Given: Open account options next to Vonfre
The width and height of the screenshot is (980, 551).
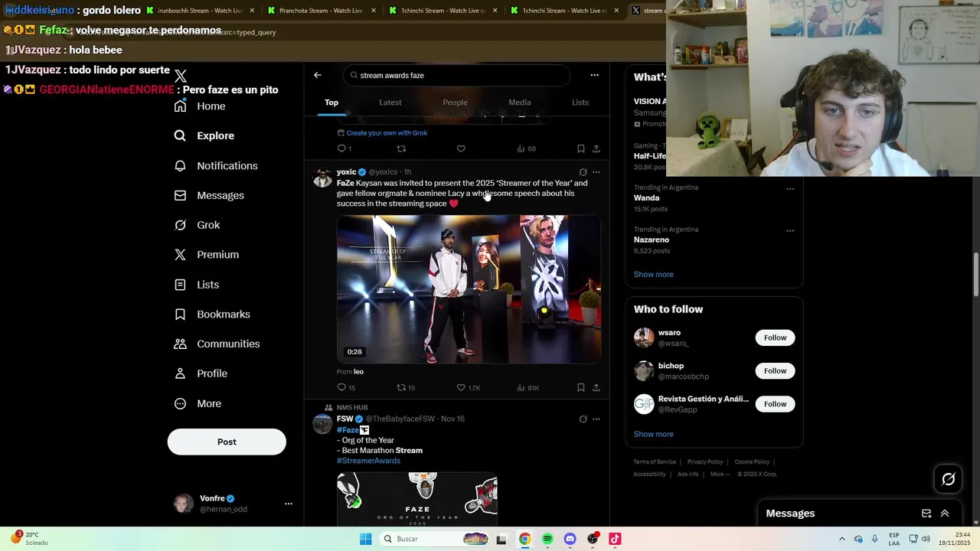Looking at the screenshot, I should [289, 504].
